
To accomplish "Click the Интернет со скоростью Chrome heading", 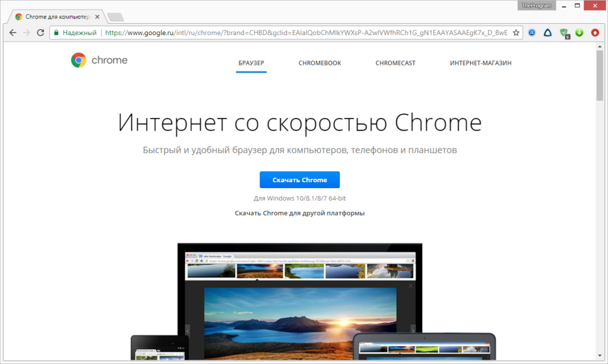I will (x=300, y=122).
